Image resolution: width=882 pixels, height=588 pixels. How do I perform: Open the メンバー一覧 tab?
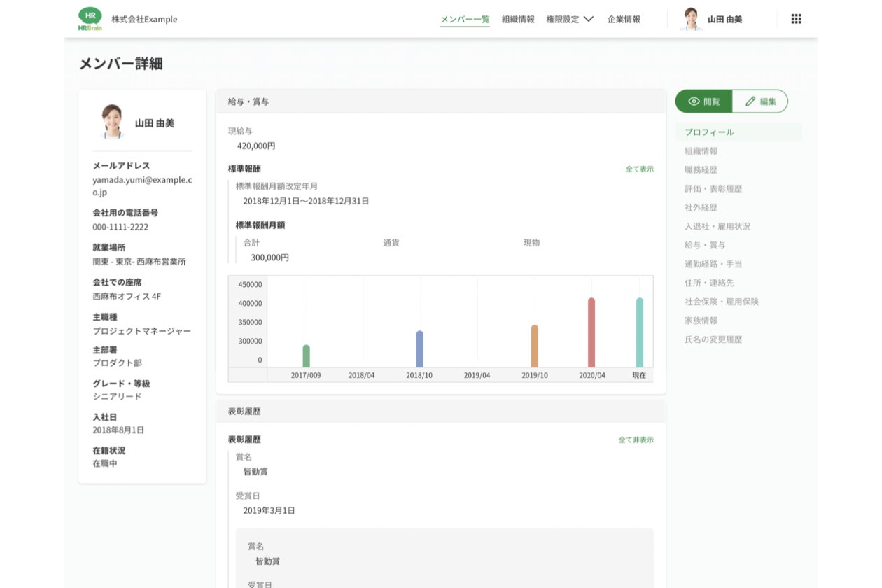click(x=465, y=19)
